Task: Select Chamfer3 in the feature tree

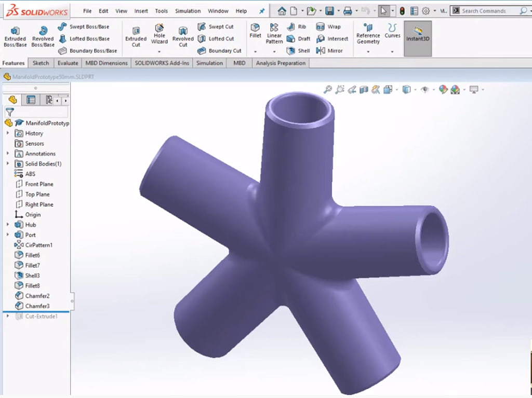Action: click(x=37, y=306)
